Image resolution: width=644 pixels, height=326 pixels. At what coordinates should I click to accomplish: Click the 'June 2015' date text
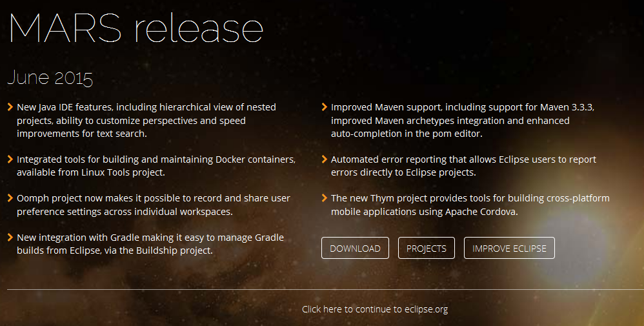click(50, 77)
